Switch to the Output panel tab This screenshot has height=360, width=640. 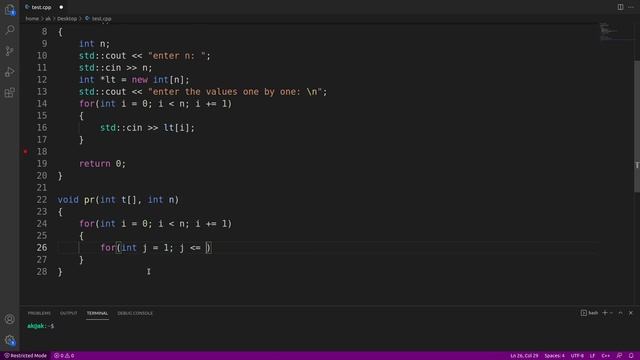(69, 313)
